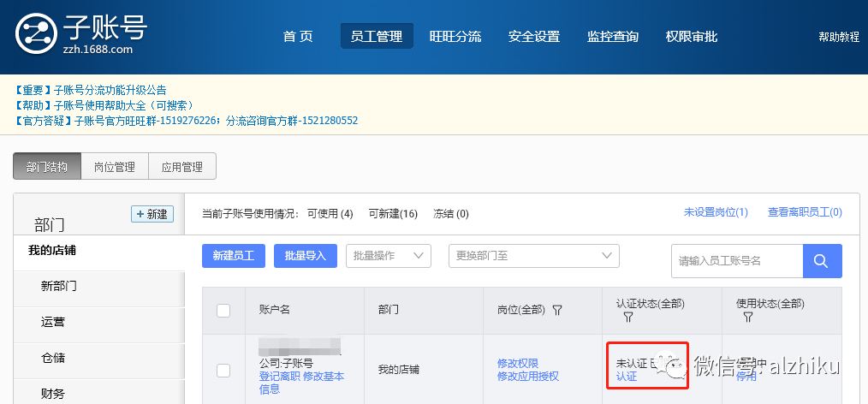Click 冻结 (0) usage text
Viewport: 868px width, 404px height.
click(x=450, y=214)
